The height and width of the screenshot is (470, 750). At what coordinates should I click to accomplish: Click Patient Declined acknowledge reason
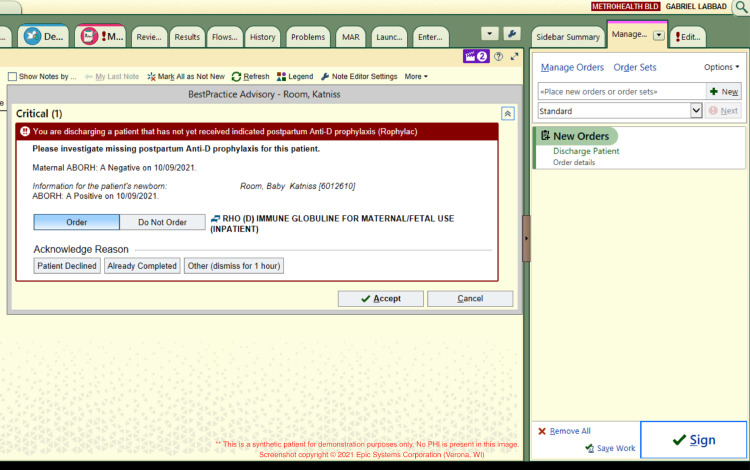[67, 266]
